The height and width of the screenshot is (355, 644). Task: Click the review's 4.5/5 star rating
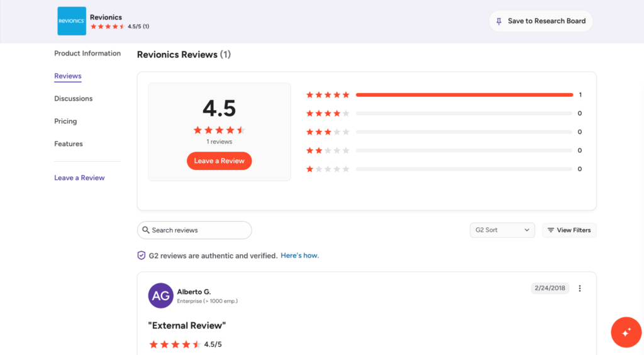(x=186, y=344)
